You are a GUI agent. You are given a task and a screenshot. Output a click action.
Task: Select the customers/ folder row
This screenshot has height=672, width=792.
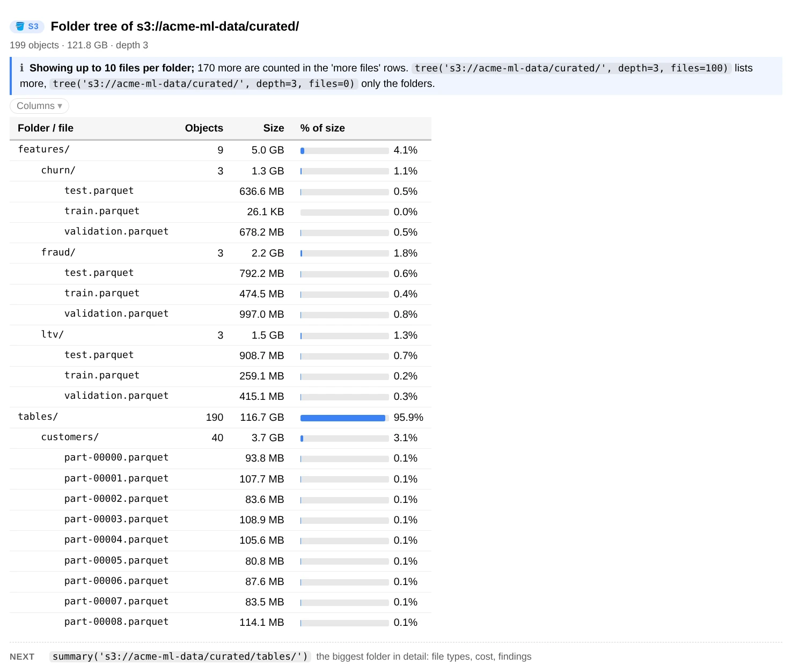click(221, 438)
